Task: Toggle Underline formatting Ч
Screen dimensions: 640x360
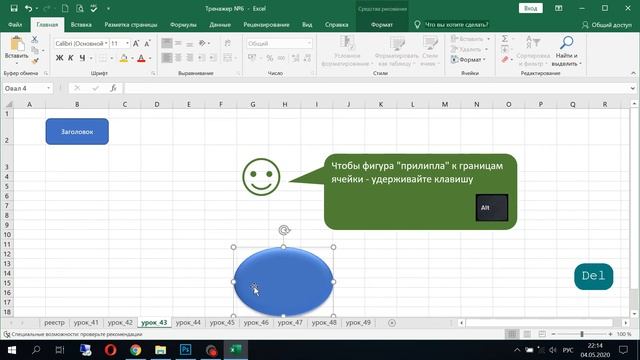Action: tap(82, 58)
